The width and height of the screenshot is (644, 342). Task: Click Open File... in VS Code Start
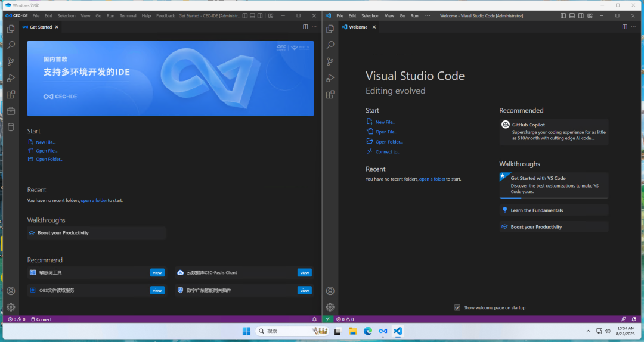[x=386, y=132]
